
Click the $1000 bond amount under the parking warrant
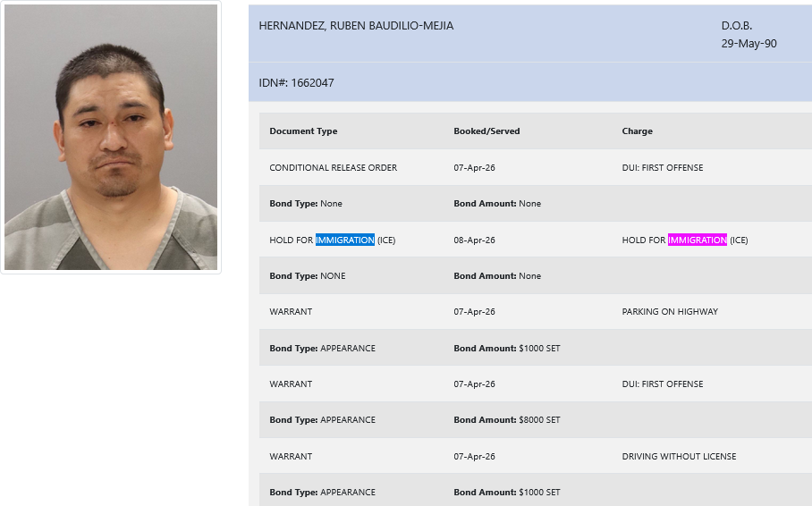538,349
